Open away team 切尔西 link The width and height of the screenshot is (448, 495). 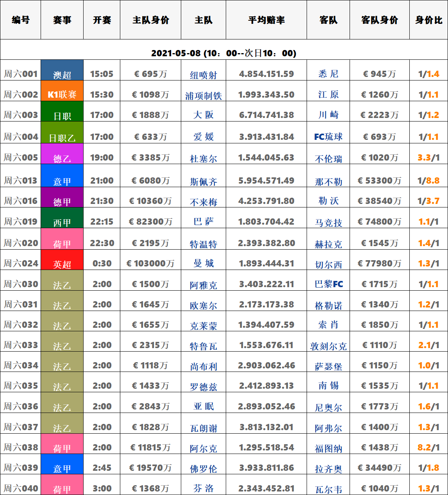(328, 264)
